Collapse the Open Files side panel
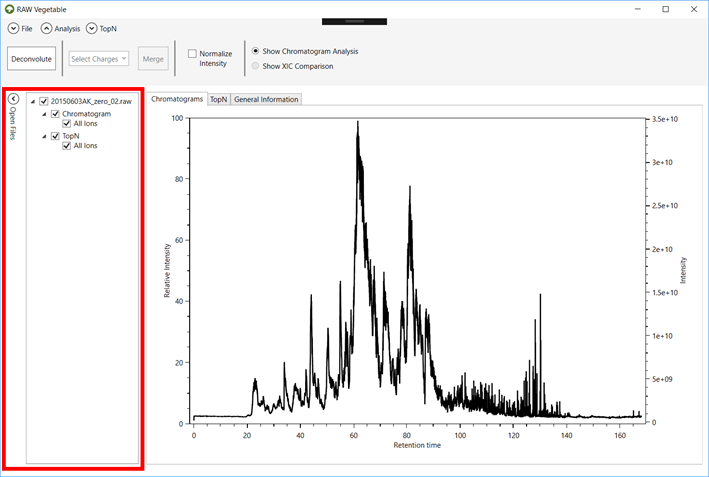This screenshot has width=709, height=477. (x=14, y=98)
